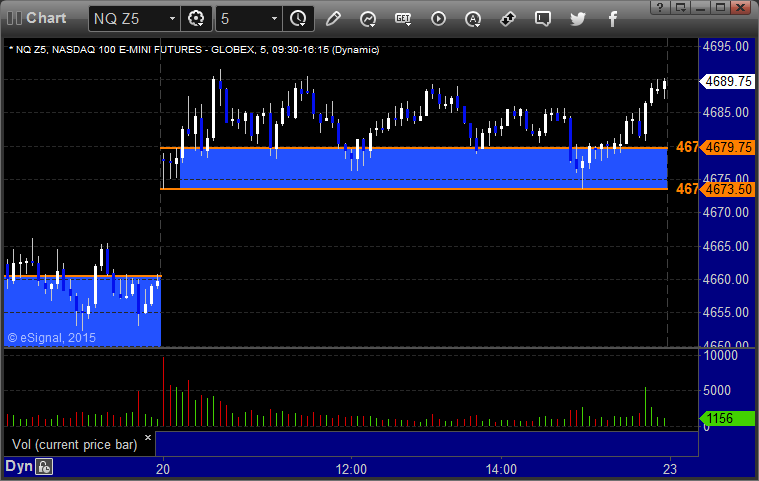
Task: Select the Vol (current price bar) label
Action: [x=75, y=444]
